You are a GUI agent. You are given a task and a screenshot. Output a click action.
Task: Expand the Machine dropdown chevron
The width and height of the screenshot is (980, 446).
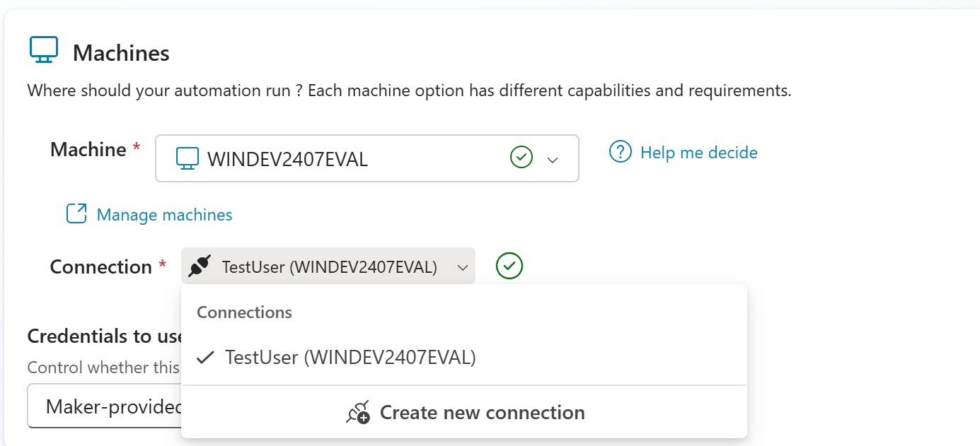553,160
